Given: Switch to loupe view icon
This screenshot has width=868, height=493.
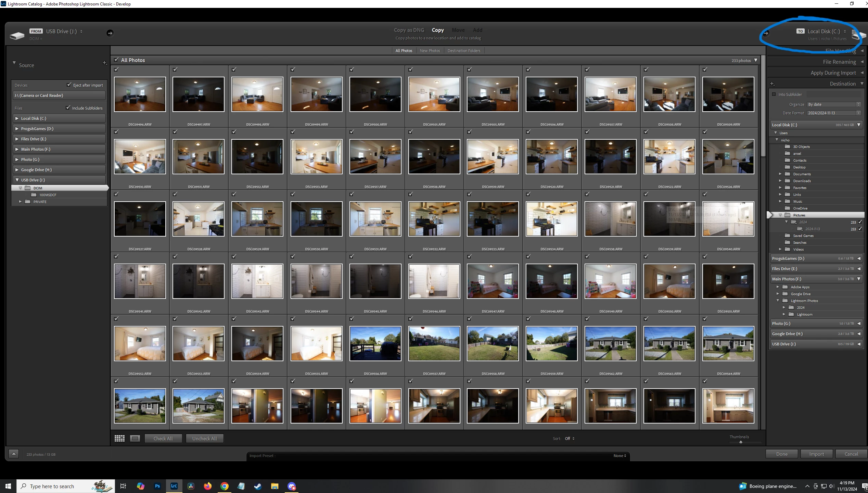Looking at the screenshot, I should (135, 439).
